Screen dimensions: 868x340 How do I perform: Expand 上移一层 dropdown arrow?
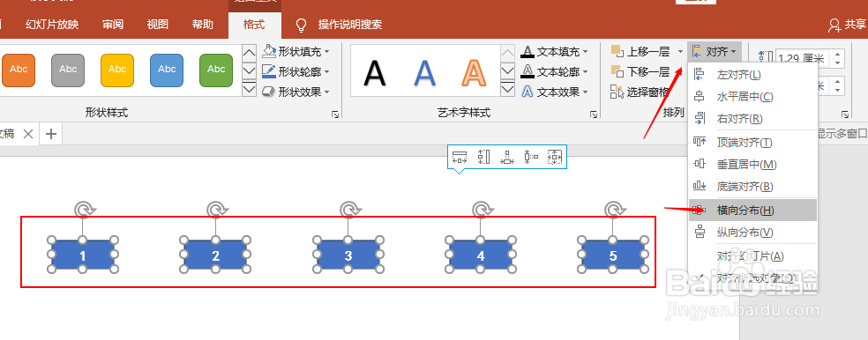[680, 52]
